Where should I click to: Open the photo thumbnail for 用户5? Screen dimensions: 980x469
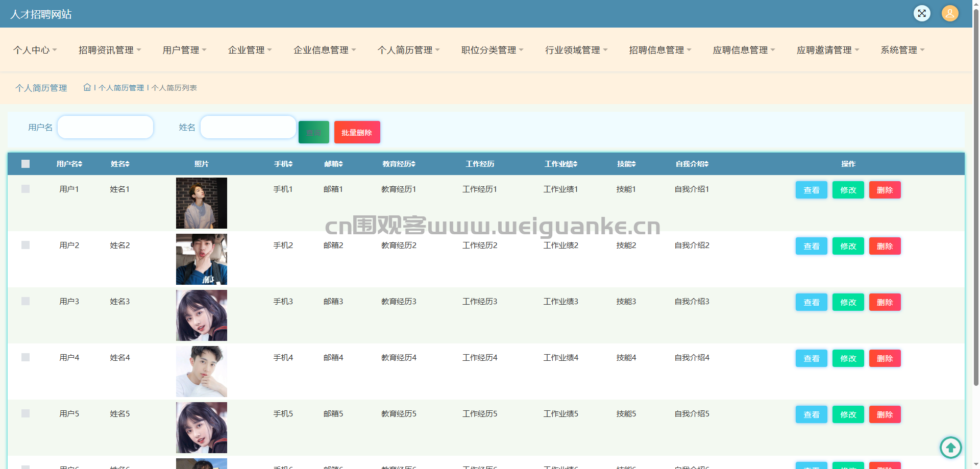[202, 428]
